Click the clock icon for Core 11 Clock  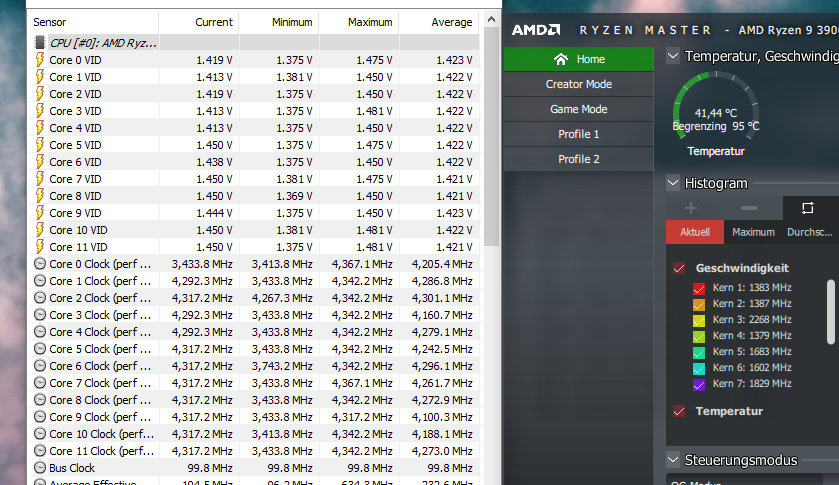pos(40,451)
